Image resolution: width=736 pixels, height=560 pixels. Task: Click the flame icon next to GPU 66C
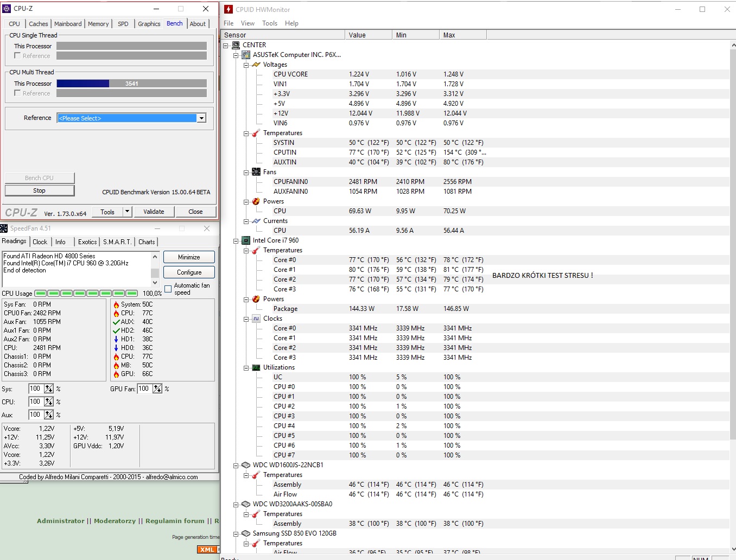tap(116, 374)
